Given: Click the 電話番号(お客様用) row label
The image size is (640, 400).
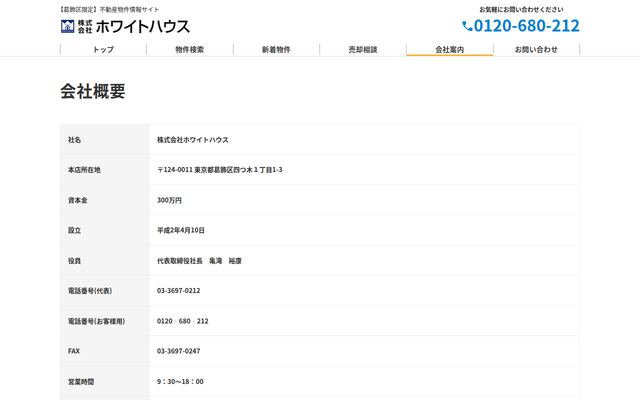Looking at the screenshot, I should [96, 321].
